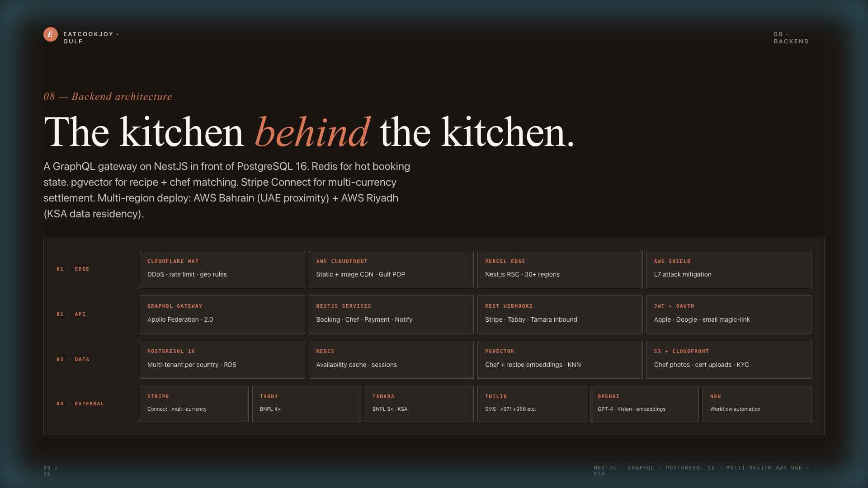Select the Vercel Edge card
Screen dimensions: 868x488
pyautogui.click(x=560, y=270)
